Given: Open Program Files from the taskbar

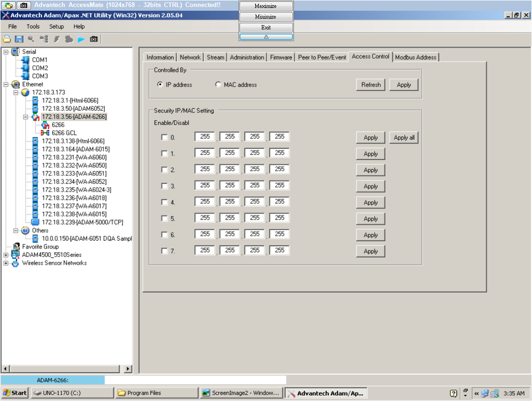Looking at the screenshot, I should click(x=157, y=393).
